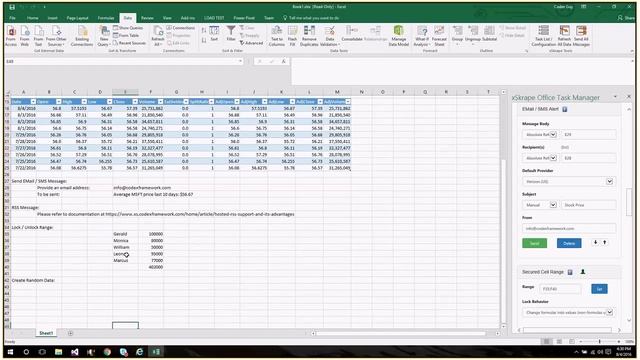Open Manage Data Model
The height and width of the screenshot is (360, 640).
pyautogui.click(x=398, y=36)
